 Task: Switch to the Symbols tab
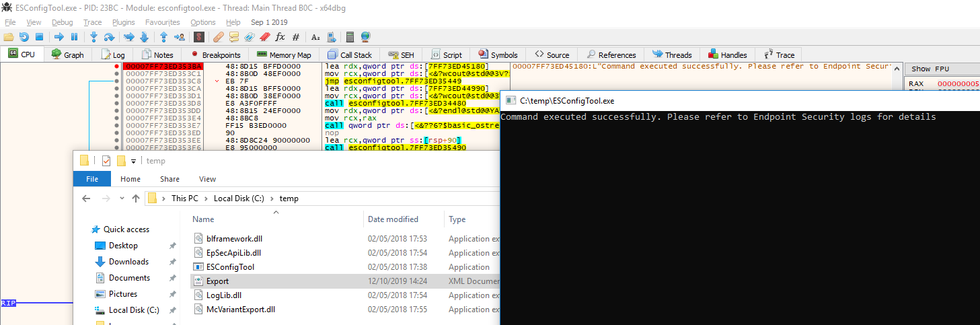tap(498, 55)
